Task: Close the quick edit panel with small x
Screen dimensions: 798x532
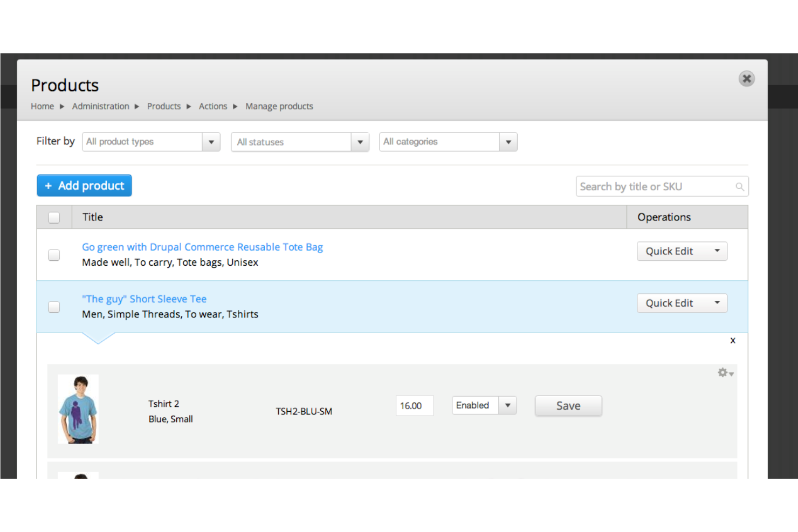Action: (733, 340)
